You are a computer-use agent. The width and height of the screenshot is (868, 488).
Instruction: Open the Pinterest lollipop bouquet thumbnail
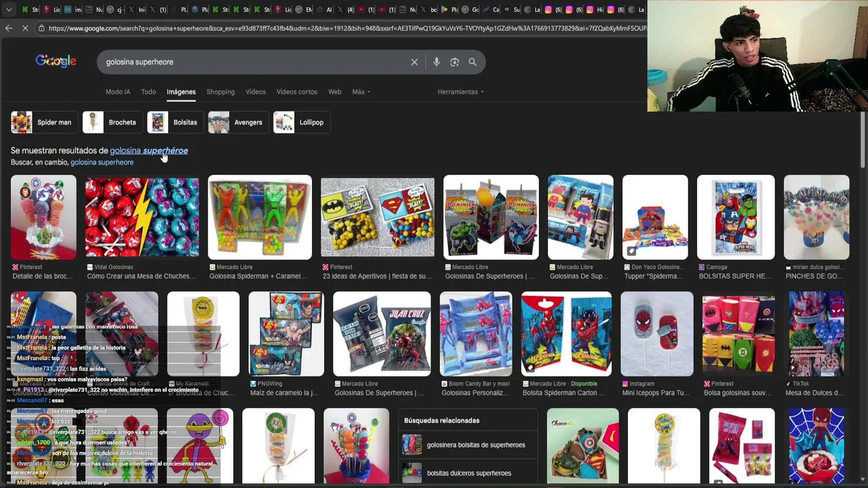click(x=43, y=217)
